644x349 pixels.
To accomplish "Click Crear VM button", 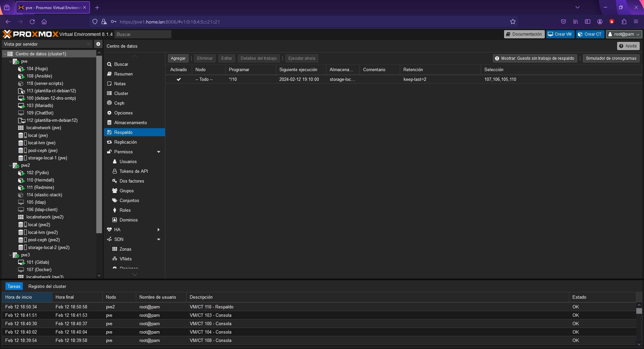I will tap(560, 34).
